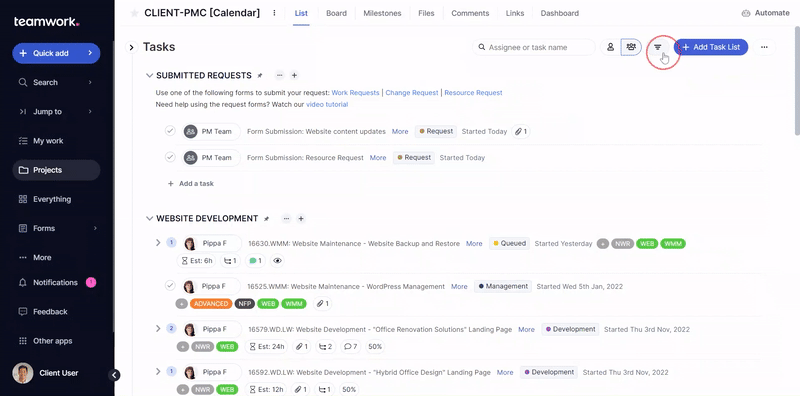The height and width of the screenshot is (396, 800).
Task: Click the Add Task List button
Action: (711, 47)
